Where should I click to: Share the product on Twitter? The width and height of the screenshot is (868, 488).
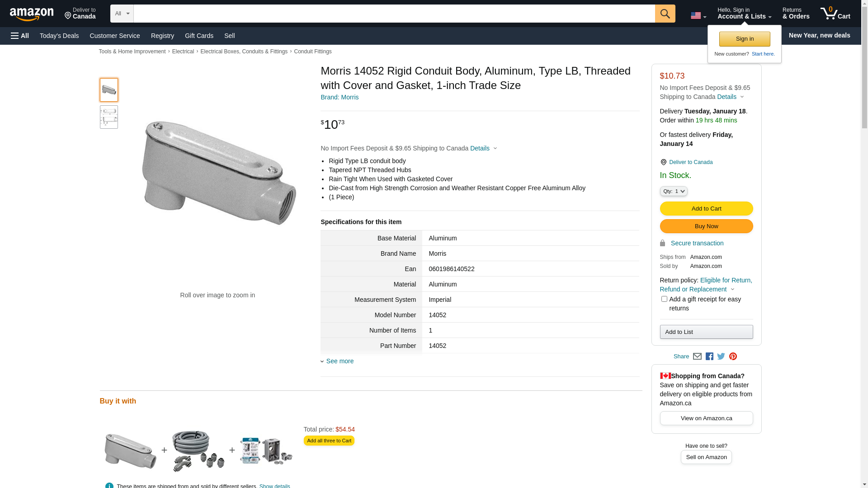[x=721, y=357]
